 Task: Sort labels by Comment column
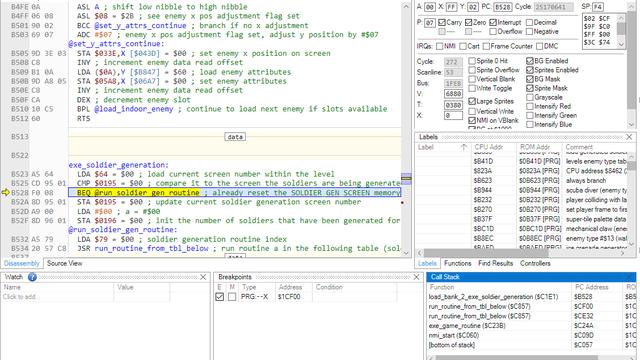tap(596, 147)
